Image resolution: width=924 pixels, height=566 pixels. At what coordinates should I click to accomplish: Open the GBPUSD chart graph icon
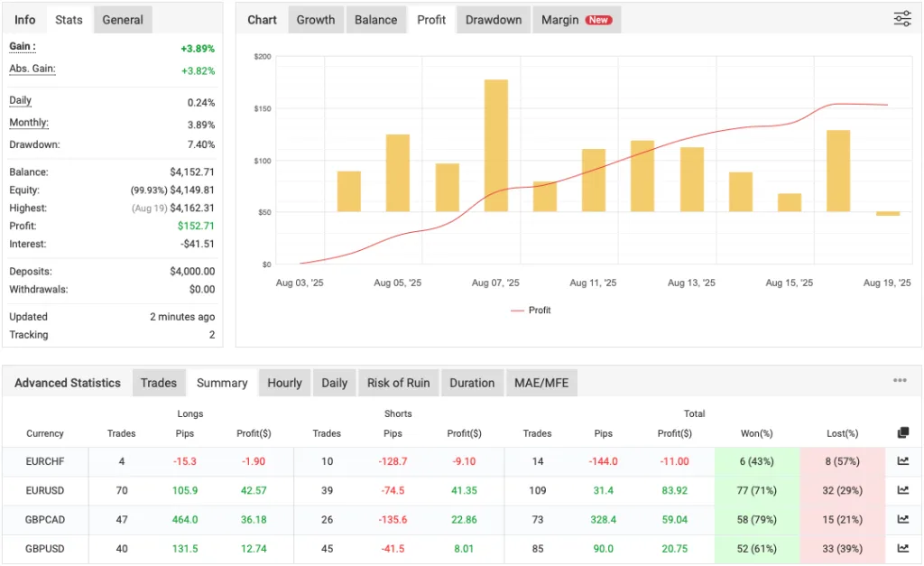(902, 548)
